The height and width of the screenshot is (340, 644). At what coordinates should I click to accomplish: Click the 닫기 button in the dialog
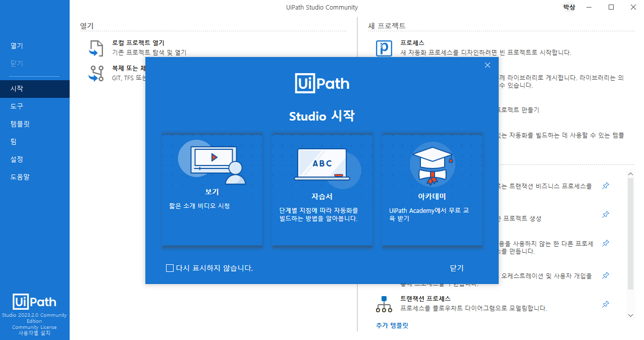[x=456, y=268]
